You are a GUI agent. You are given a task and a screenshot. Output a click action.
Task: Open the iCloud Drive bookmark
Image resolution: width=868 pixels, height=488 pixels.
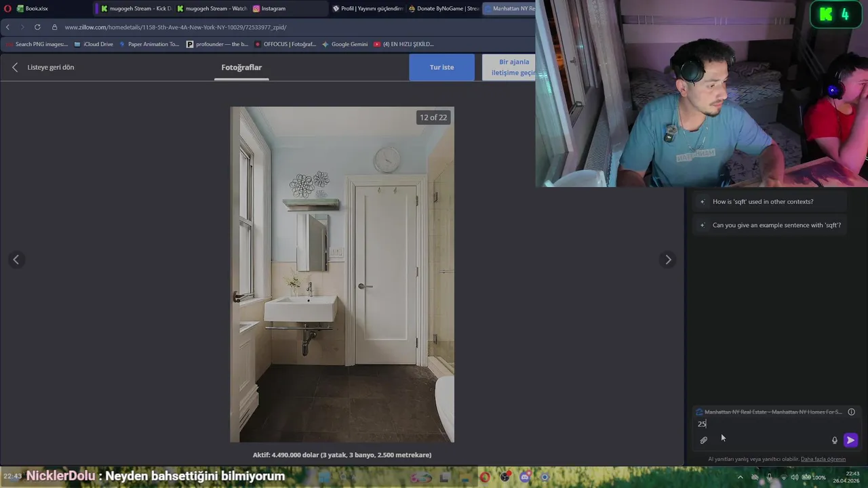click(x=94, y=44)
